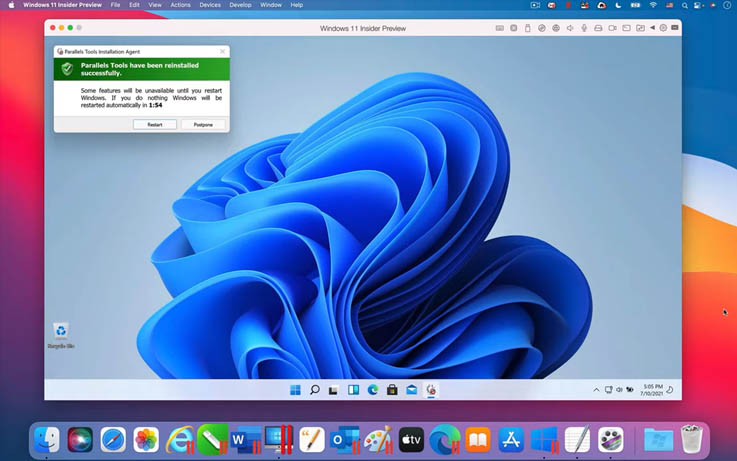Open Widgets on Windows taskbar
Viewport: 737px width, 461px height.
(353, 390)
